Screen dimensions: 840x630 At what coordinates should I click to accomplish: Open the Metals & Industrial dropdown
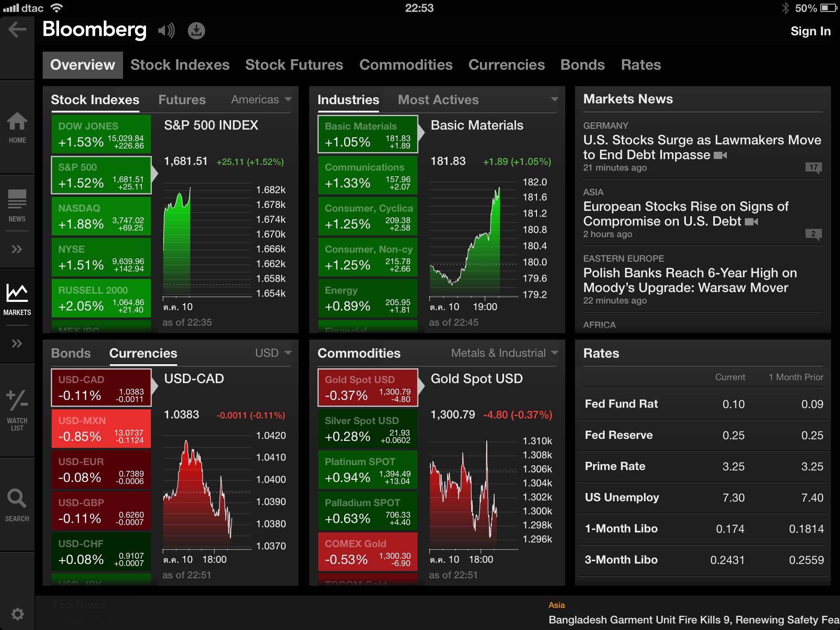point(504,353)
